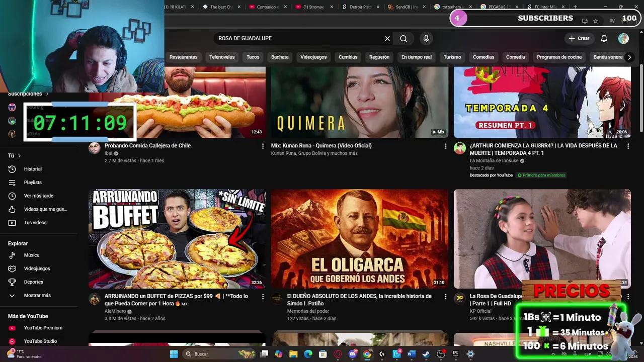Viewport: 644px width, 362px height.
Task: Close the tottenham browser tab
Action: [x=471, y=7]
